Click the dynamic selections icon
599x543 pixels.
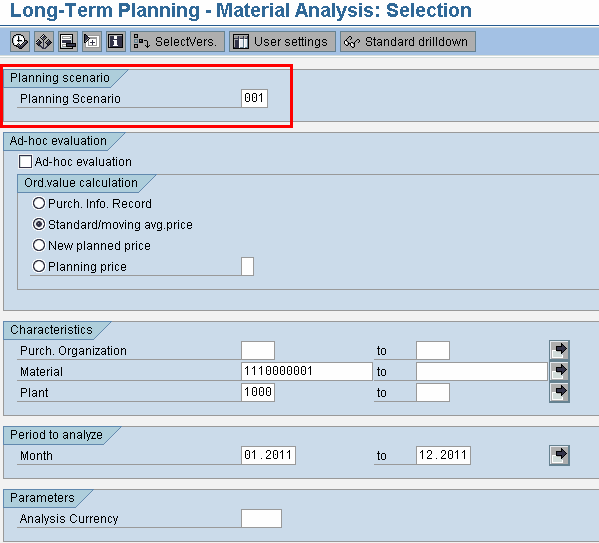(92, 41)
